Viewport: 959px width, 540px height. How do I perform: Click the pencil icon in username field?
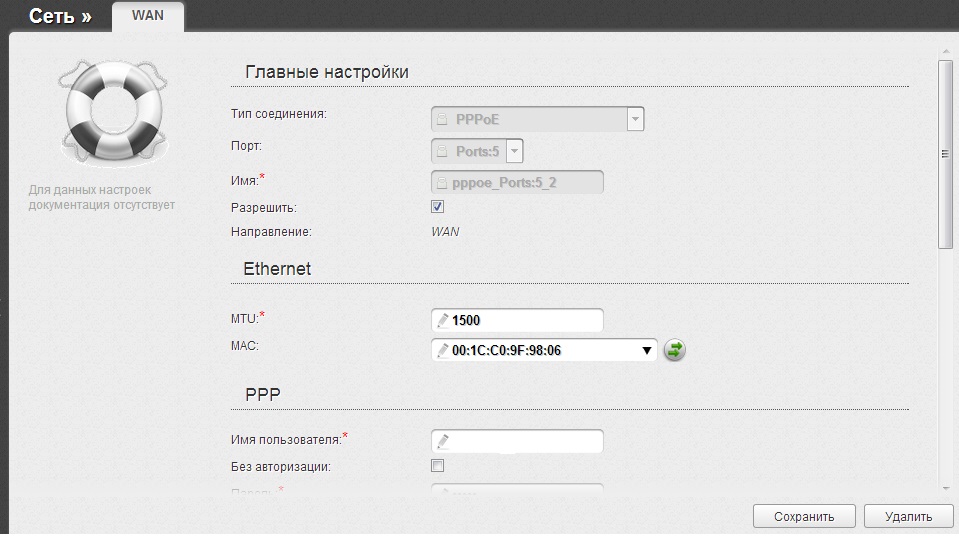442,441
